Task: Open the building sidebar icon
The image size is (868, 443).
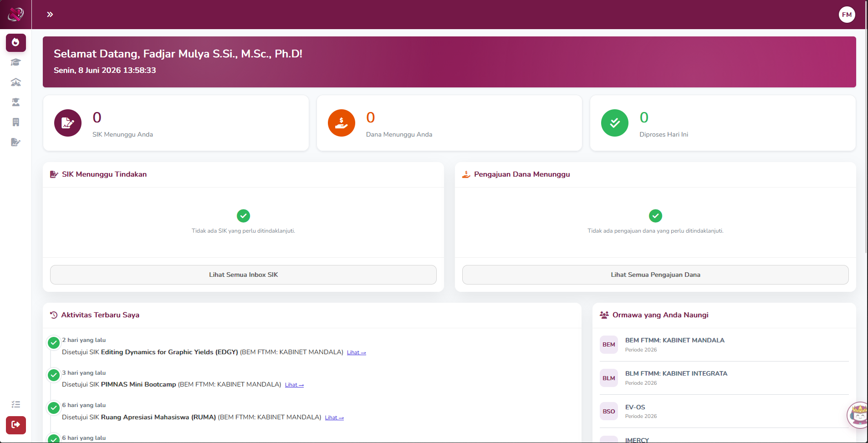Action: pyautogui.click(x=16, y=122)
